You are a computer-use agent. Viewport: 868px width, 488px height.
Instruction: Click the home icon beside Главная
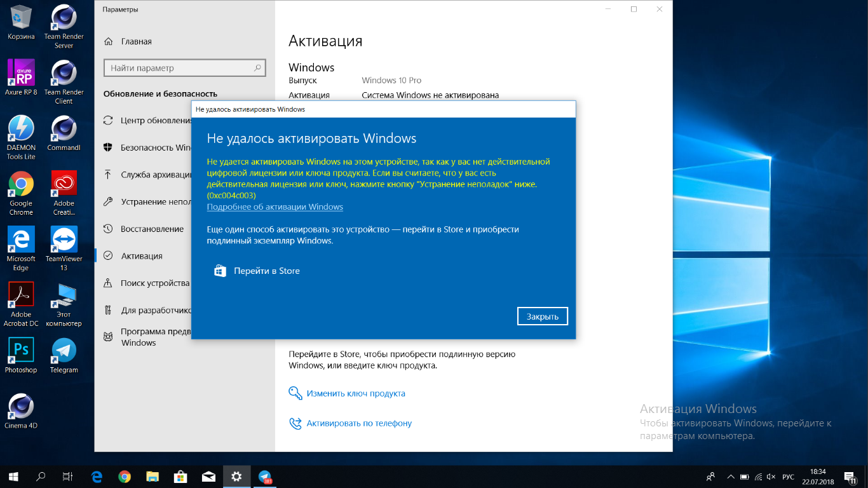coord(108,41)
